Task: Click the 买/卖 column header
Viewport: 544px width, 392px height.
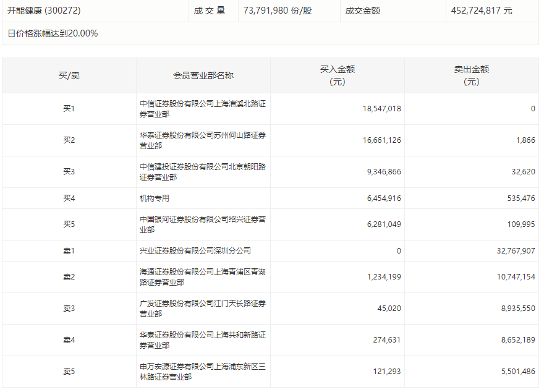Action: pos(69,75)
